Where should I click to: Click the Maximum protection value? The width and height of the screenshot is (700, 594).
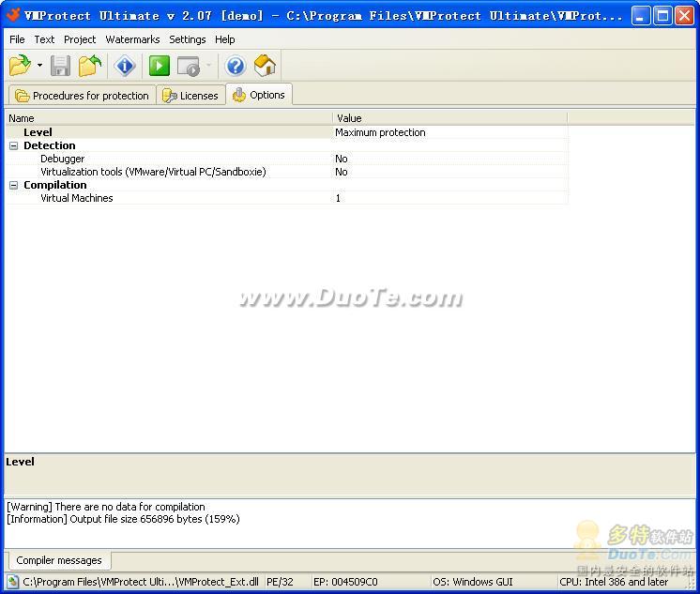[x=380, y=132]
